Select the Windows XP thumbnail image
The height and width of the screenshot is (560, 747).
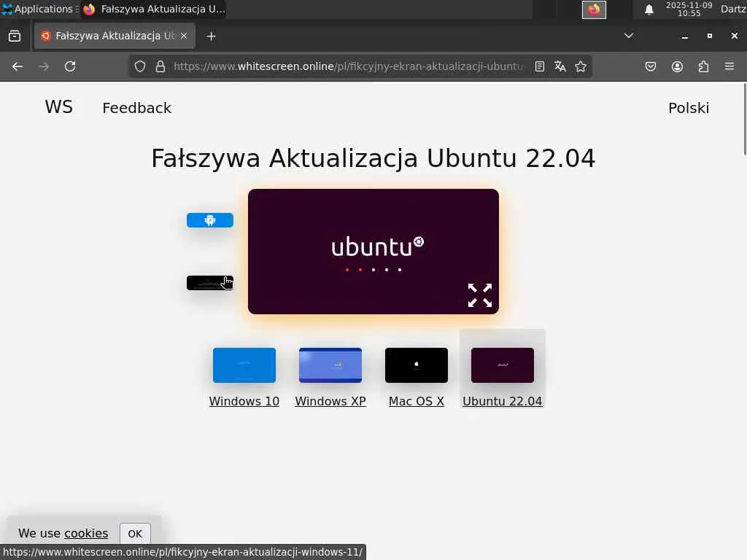330,365
